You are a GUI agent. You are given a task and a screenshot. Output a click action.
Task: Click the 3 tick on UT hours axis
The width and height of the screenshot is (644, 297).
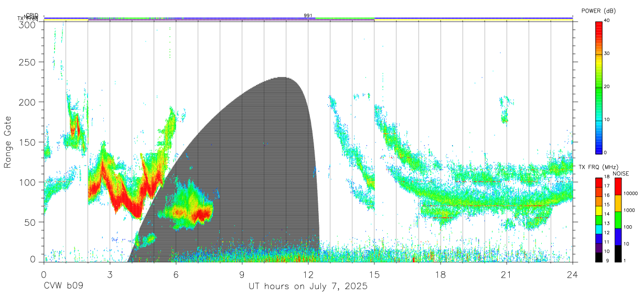coord(110,274)
